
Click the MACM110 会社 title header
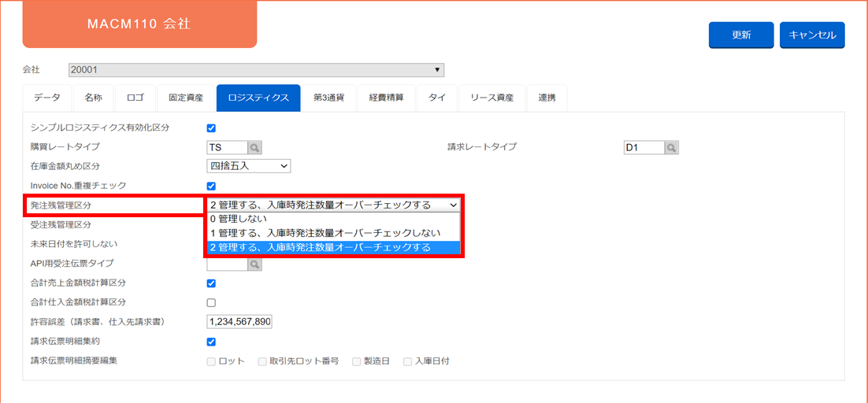click(x=139, y=24)
